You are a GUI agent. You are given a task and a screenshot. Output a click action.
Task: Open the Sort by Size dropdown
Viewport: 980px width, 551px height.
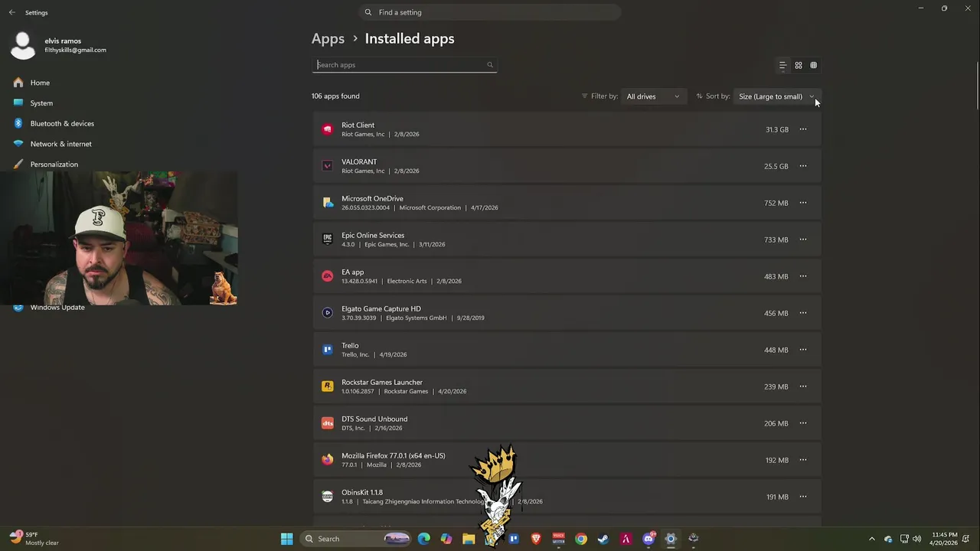pos(777,96)
